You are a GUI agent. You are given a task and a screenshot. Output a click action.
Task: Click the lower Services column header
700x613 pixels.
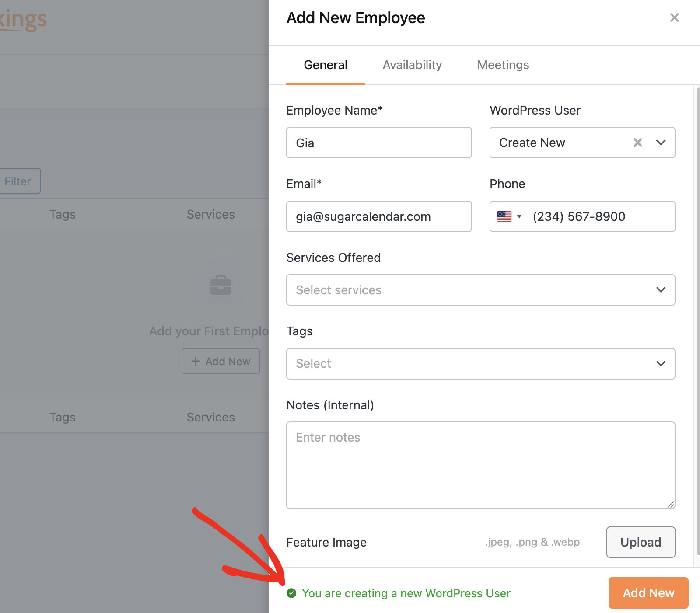211,417
